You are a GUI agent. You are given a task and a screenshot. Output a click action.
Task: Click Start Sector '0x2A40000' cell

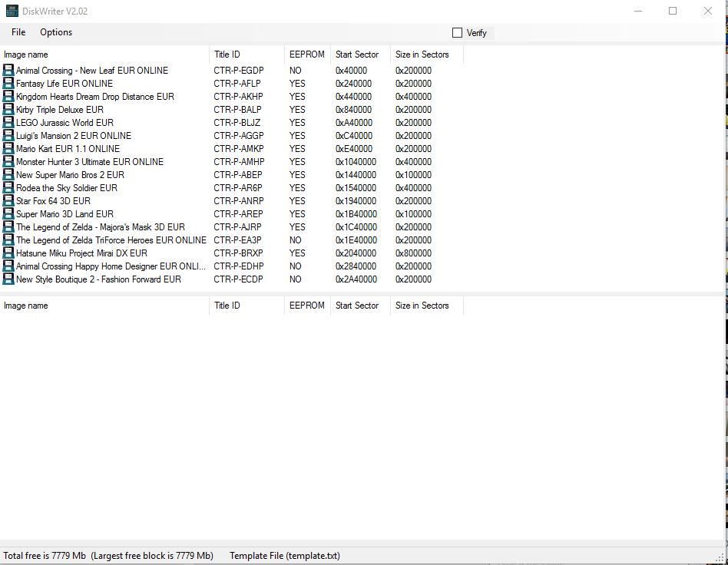coord(356,279)
